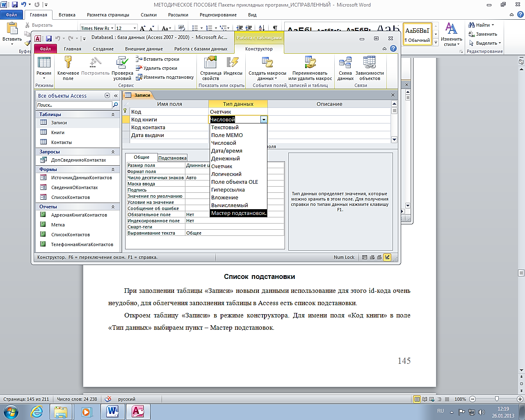
Task: Click Internet Explorer on the taskbar
Action: tap(37, 411)
